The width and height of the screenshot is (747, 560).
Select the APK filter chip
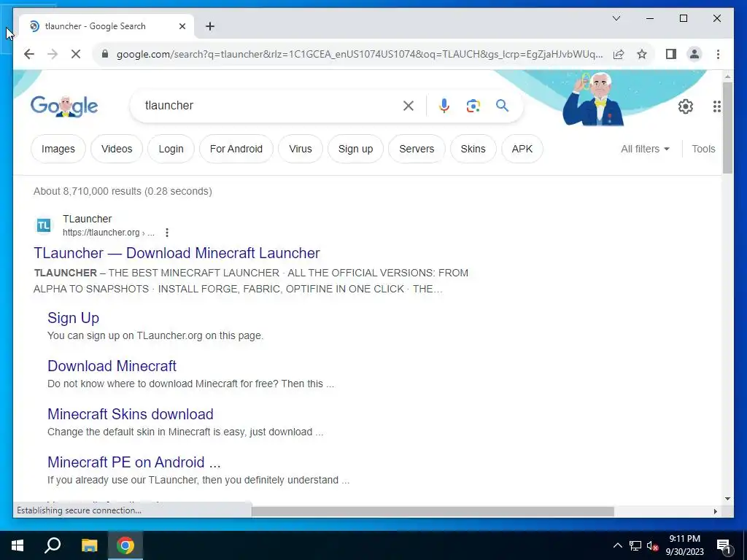coord(522,149)
